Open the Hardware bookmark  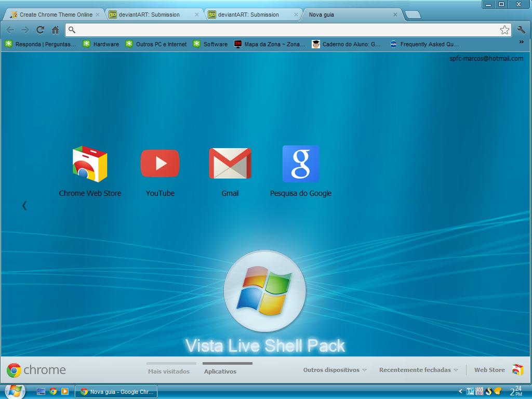pos(101,44)
